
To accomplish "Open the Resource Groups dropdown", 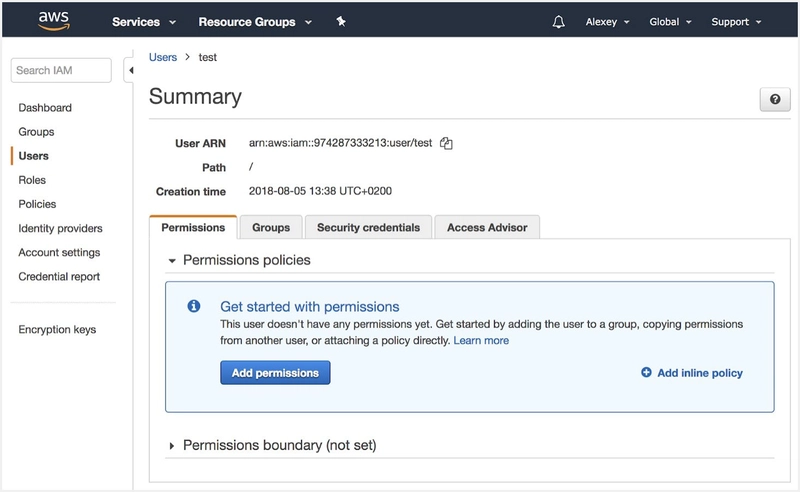I will point(254,22).
